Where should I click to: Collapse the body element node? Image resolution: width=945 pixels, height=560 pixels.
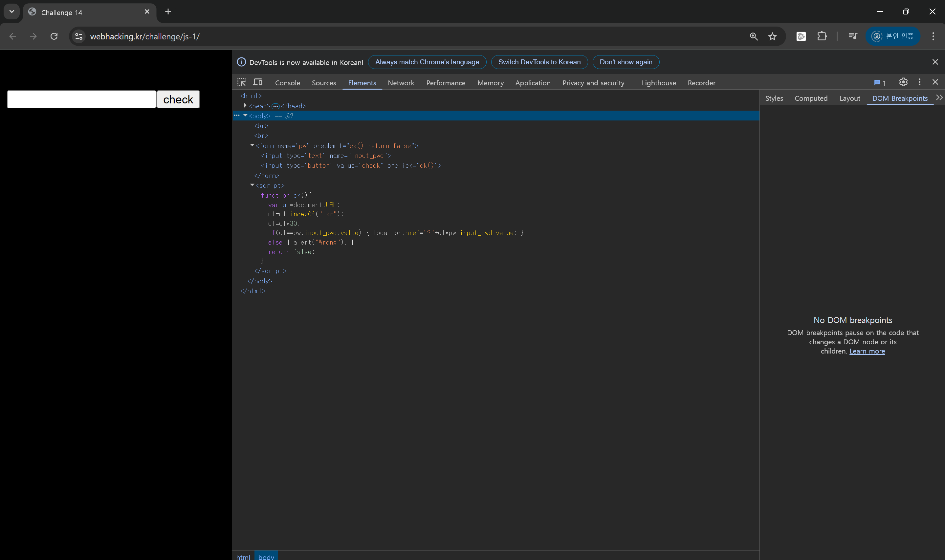tap(245, 116)
